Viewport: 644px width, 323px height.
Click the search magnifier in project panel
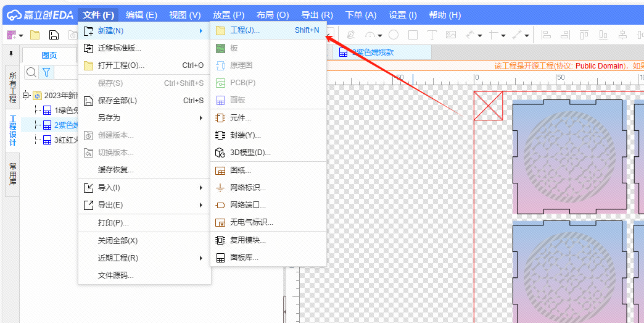coord(31,72)
